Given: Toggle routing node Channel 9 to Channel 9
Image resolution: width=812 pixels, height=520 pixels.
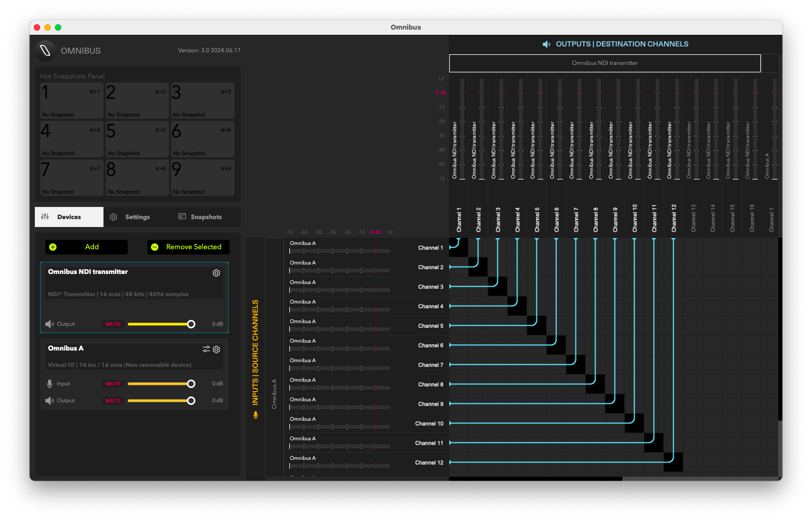Looking at the screenshot, I should coord(615,404).
